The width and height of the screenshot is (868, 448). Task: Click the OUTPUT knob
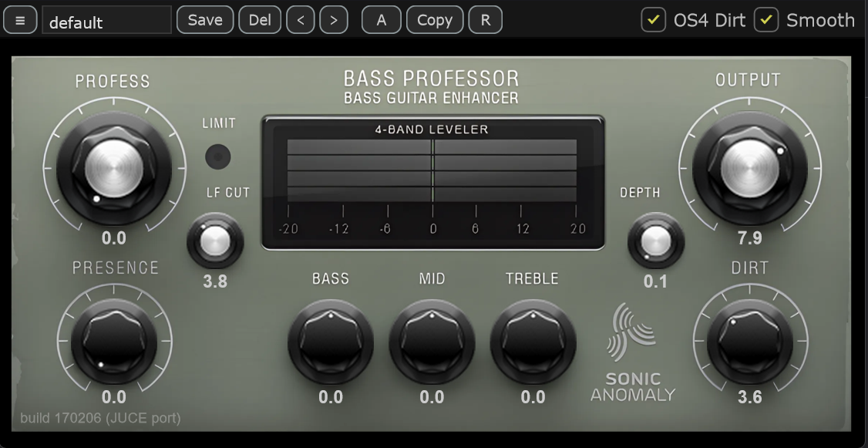749,168
